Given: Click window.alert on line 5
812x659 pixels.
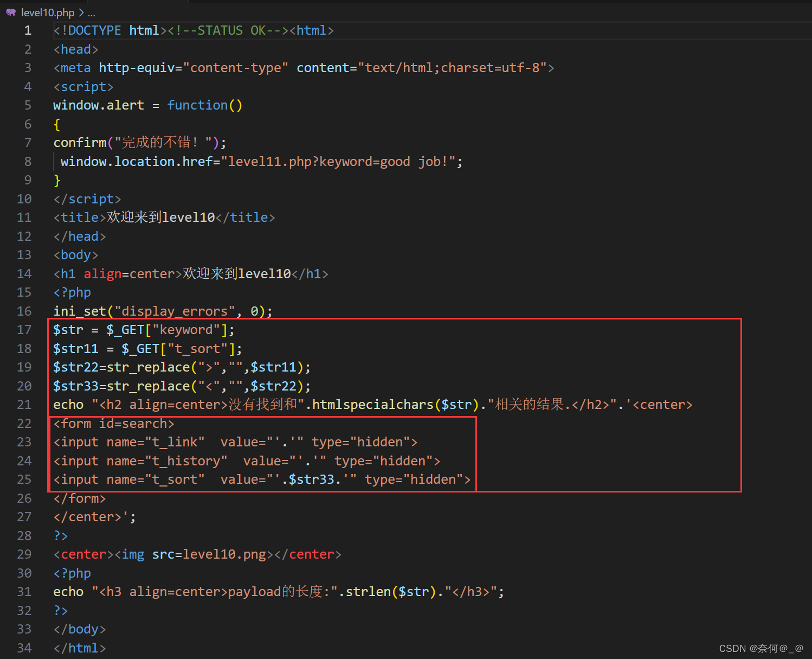Looking at the screenshot, I should click(99, 105).
